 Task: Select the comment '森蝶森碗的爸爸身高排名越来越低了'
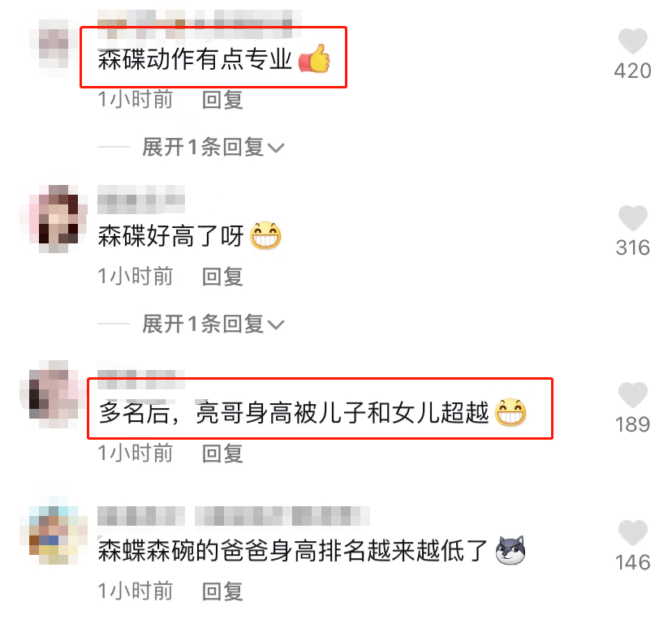pos(293,551)
